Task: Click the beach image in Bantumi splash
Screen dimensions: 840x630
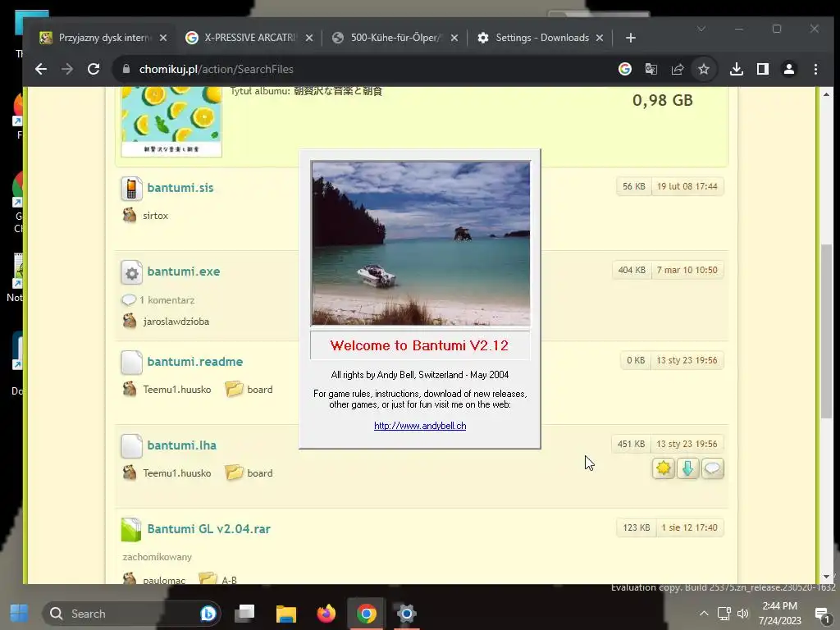Action: (x=421, y=243)
